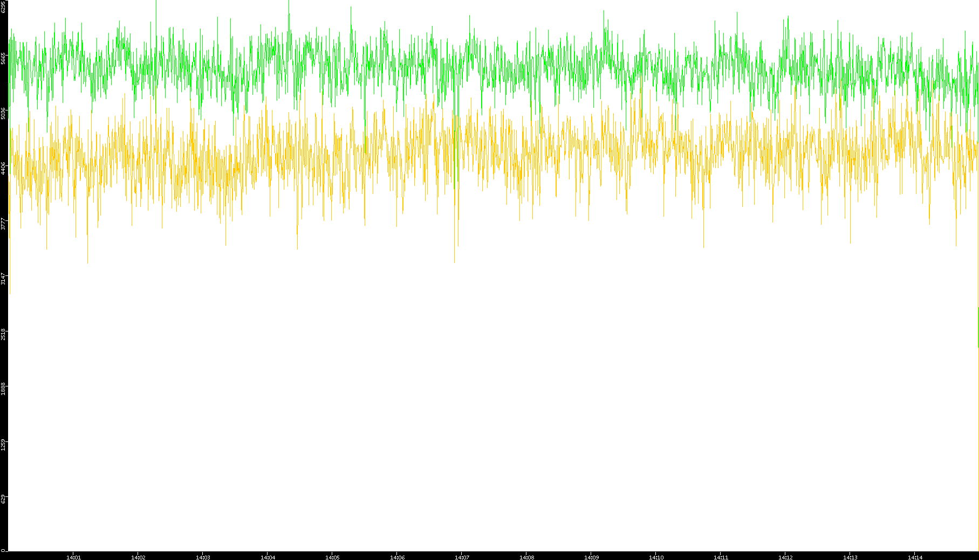Image resolution: width=979 pixels, height=560 pixels.
Task: Select the 14:03 tick on time axis
Action: point(203,557)
